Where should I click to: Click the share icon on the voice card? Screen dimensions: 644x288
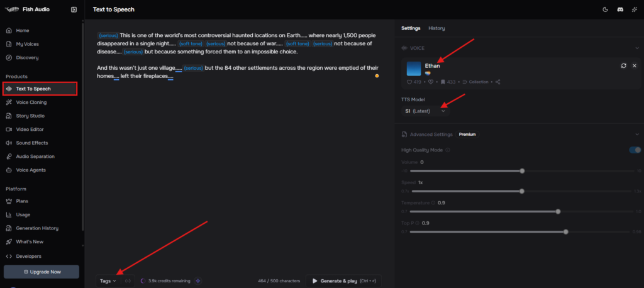(x=497, y=82)
